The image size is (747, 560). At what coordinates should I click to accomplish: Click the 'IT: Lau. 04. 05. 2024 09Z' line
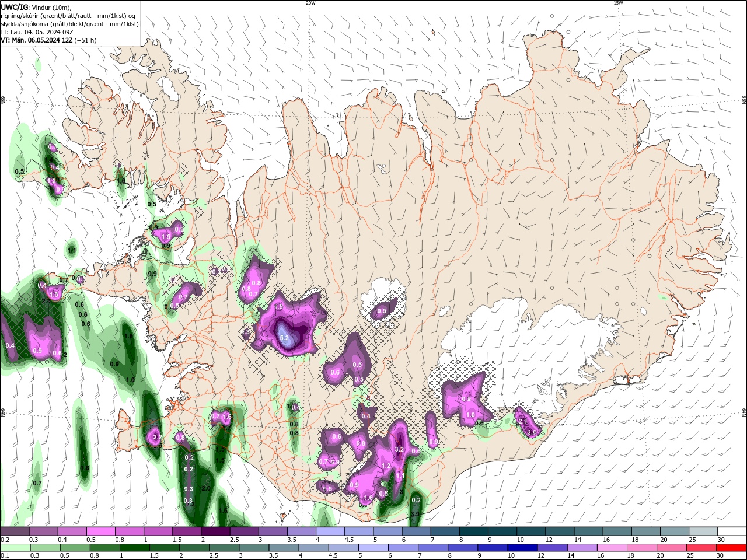point(37,32)
